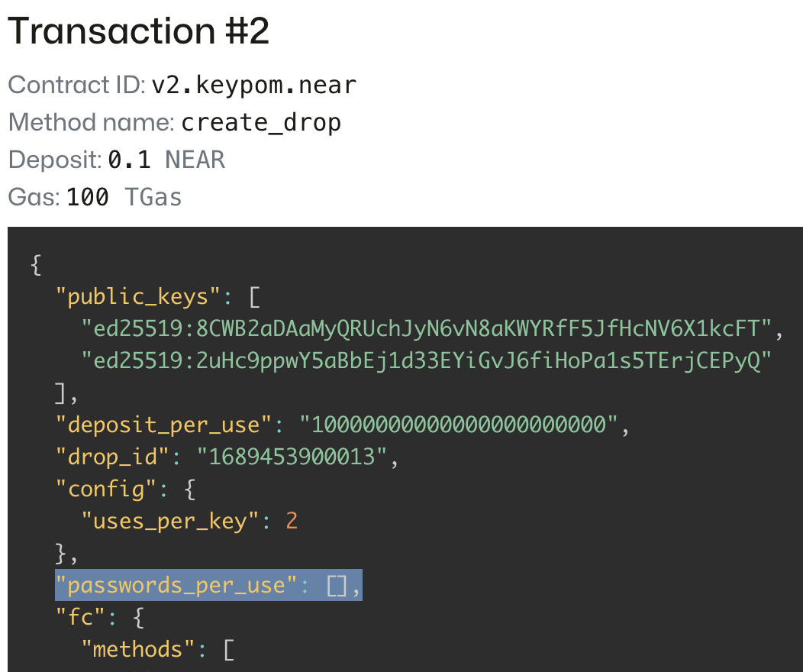Click the uses_per_key value 2
This screenshot has height=672, width=803.
pyautogui.click(x=292, y=521)
